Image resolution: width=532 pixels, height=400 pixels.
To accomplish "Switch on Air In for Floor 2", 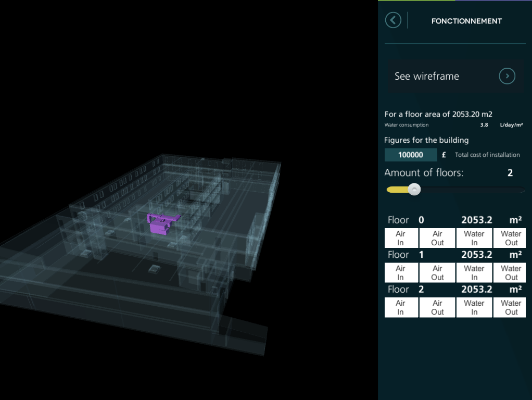I will coord(401,307).
